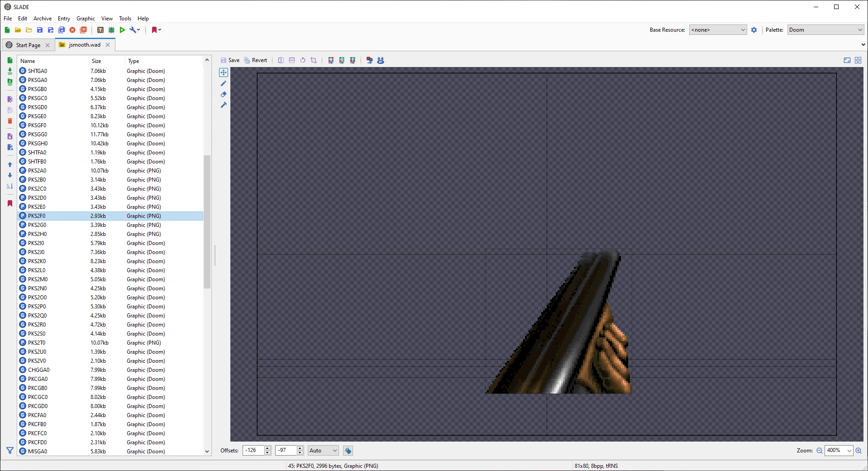Click the Bookmark entry icon in sidebar

tap(10, 203)
